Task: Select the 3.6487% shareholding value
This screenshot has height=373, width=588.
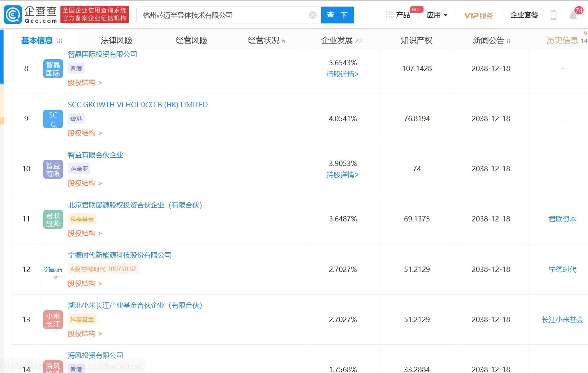Action: point(343,219)
